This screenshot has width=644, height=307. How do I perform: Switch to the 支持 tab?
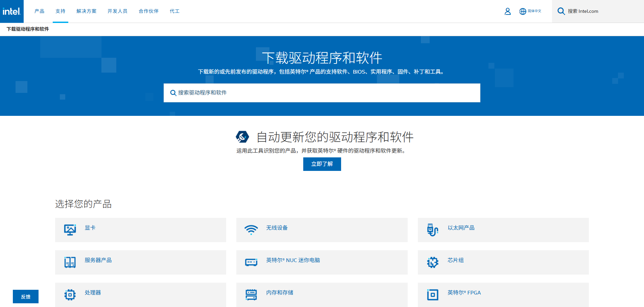tap(60, 11)
